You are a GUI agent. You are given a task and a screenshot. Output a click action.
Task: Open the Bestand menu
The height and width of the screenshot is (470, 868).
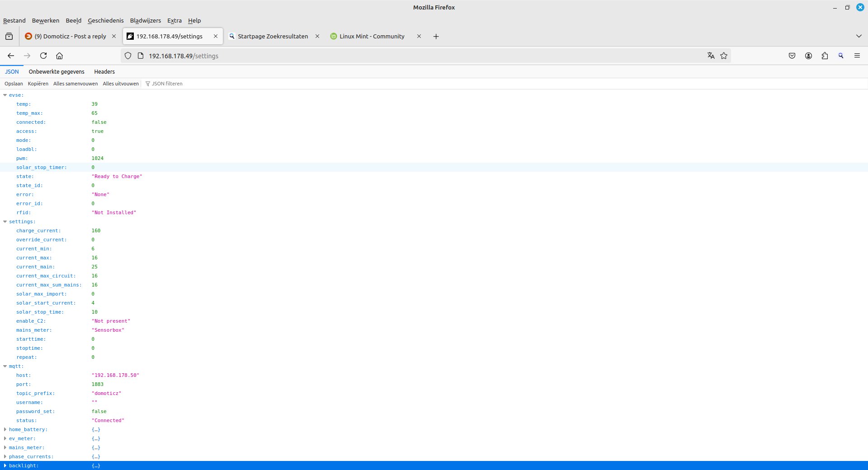point(14,20)
